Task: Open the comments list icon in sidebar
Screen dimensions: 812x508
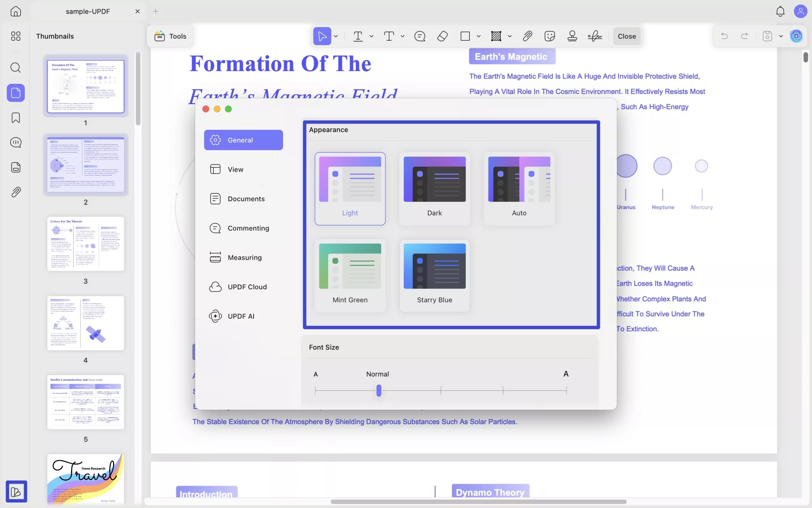Action: [x=16, y=143]
